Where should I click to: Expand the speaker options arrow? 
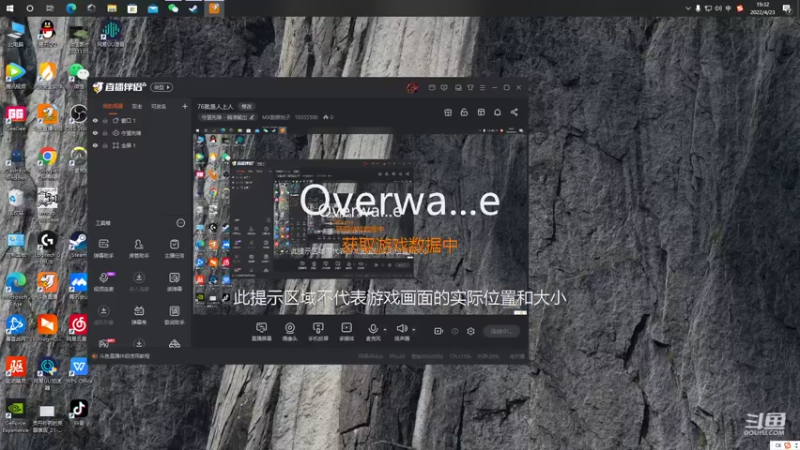point(413,330)
